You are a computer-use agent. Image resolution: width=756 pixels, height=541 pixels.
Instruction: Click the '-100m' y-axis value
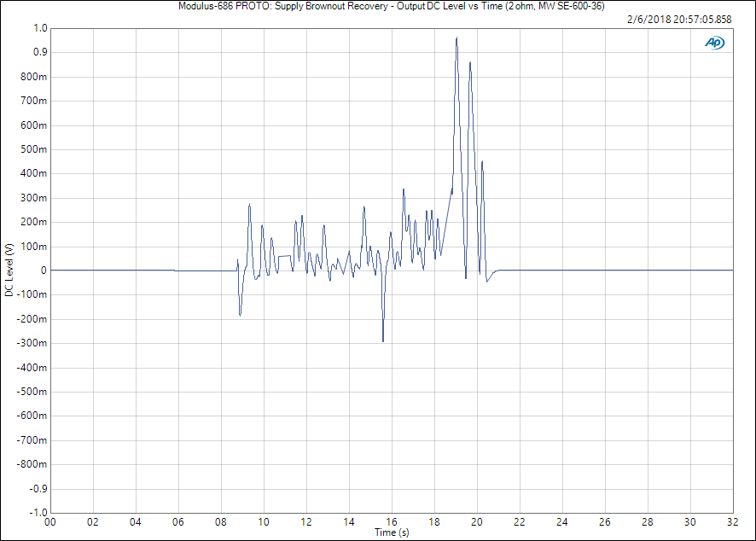pos(32,294)
